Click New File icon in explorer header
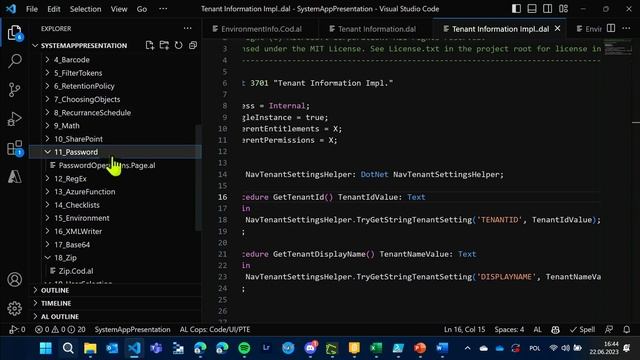This screenshot has height=360, width=640. (150, 45)
